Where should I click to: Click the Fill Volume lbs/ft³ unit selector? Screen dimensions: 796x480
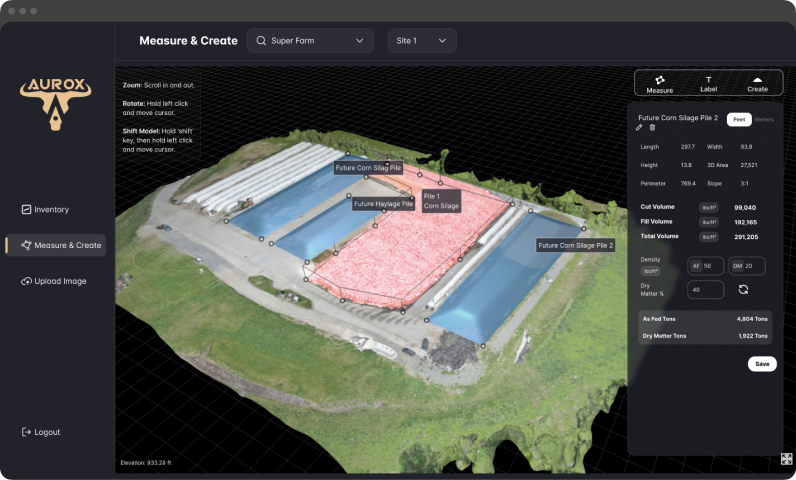(709, 222)
